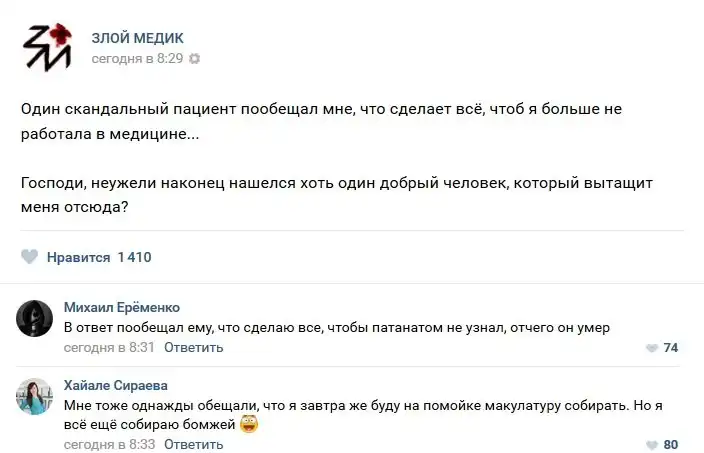Like the post using the heart icon
This screenshot has height=453, width=704.
[x=30, y=257]
